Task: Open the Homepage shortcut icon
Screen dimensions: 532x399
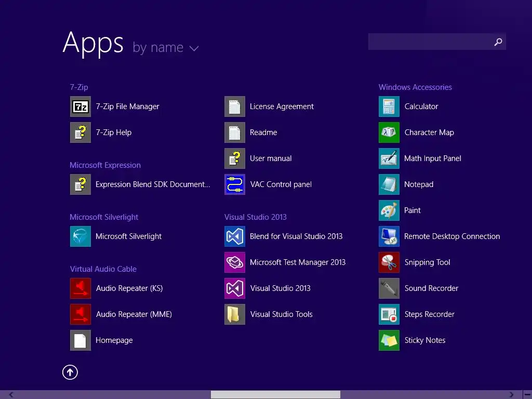Action: coord(81,340)
